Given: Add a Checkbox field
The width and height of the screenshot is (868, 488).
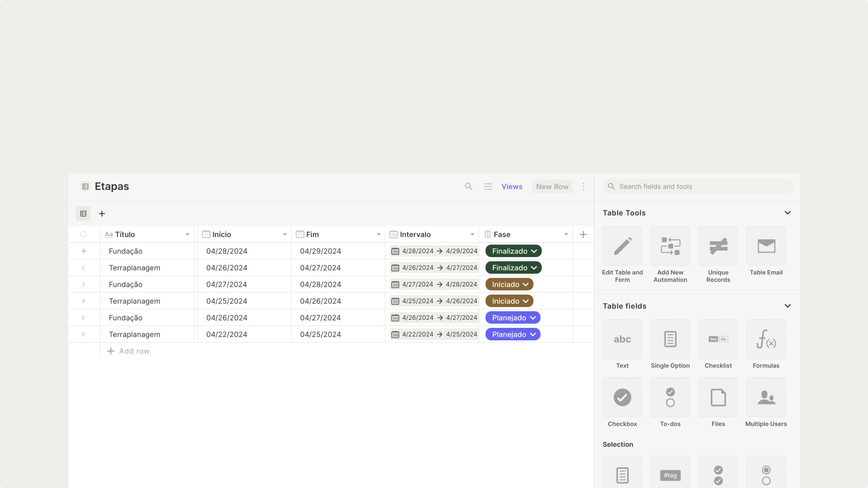Looking at the screenshot, I should click(x=622, y=398).
